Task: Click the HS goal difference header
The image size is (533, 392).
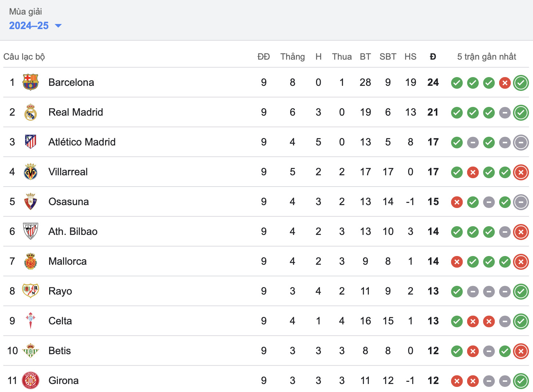Action: [410, 57]
